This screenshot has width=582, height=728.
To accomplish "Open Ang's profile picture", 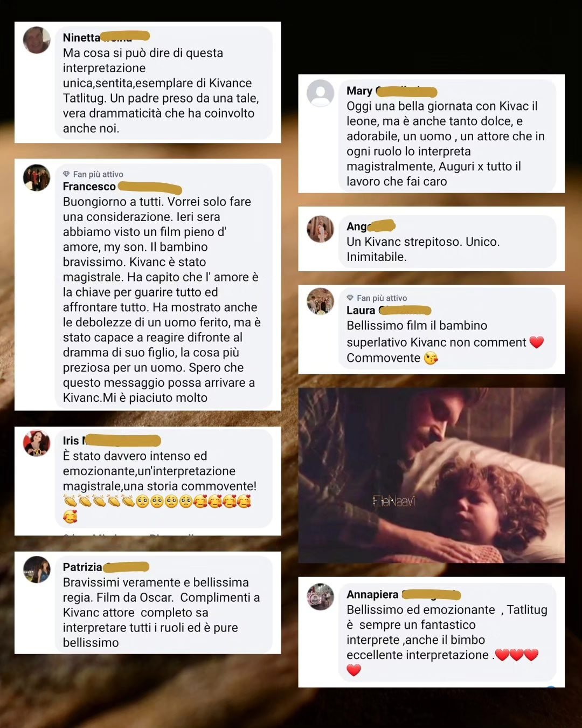I will click(320, 229).
